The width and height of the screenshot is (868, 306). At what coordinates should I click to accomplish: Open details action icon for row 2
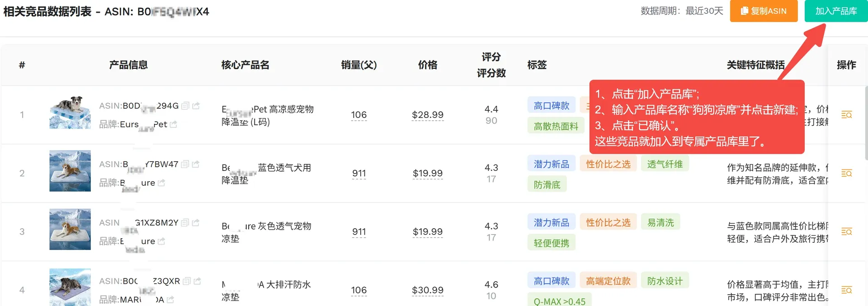pos(847,173)
